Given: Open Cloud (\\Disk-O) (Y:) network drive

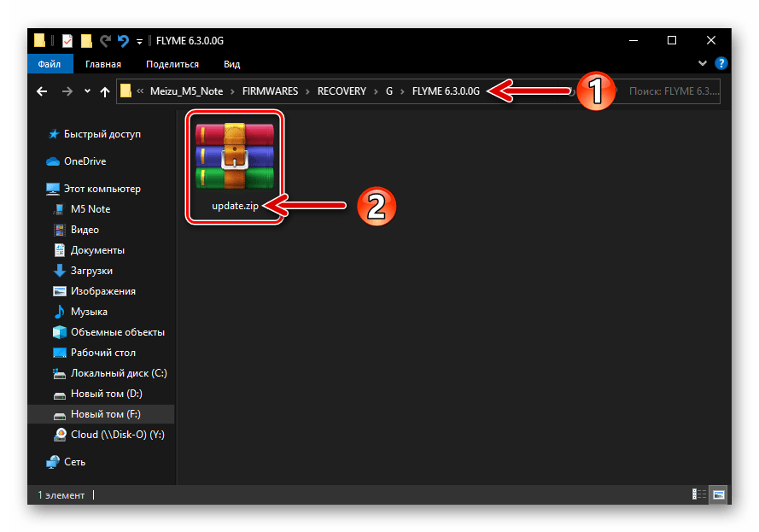Looking at the screenshot, I should (x=109, y=435).
